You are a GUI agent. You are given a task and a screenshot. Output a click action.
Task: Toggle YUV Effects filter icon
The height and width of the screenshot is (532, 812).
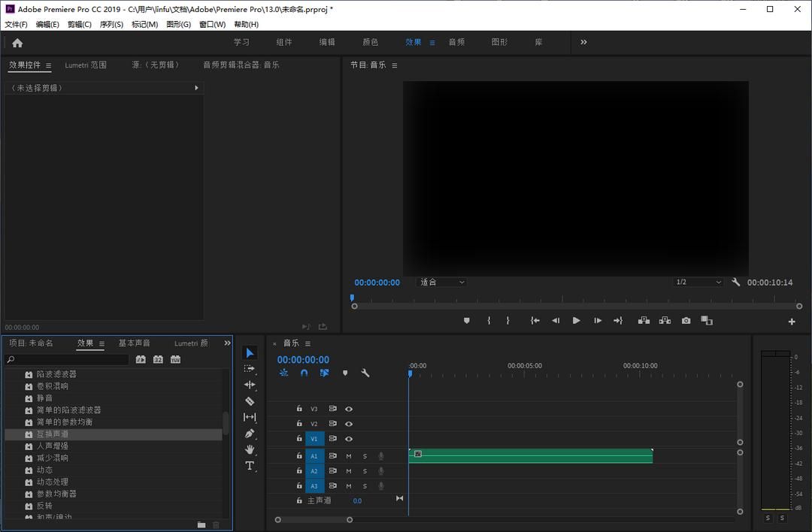pyautogui.click(x=175, y=359)
